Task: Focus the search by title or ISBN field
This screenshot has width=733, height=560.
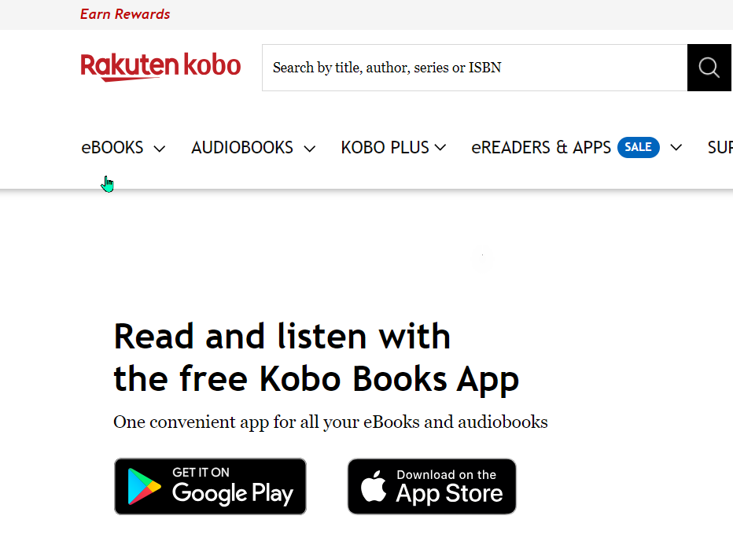Action: [474, 68]
